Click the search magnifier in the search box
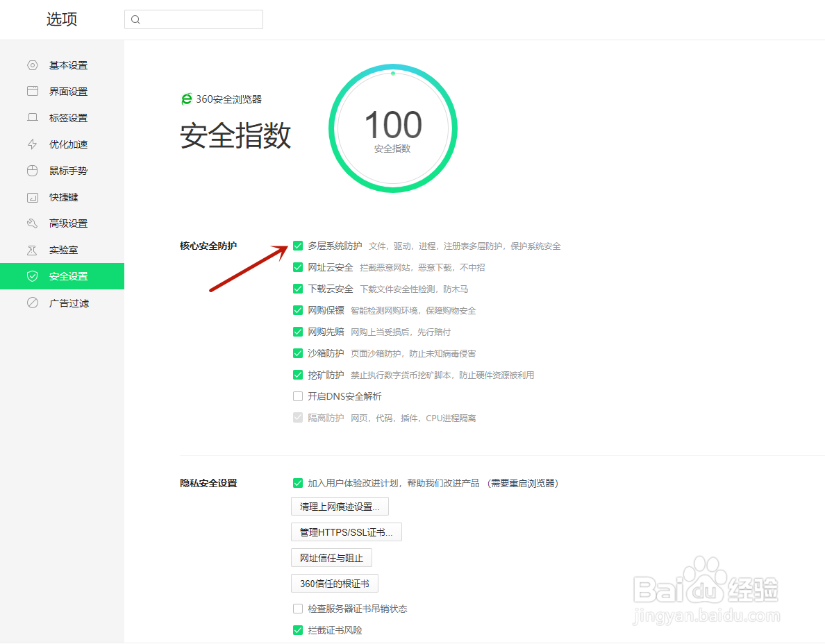This screenshot has height=644, width=825. [x=135, y=19]
